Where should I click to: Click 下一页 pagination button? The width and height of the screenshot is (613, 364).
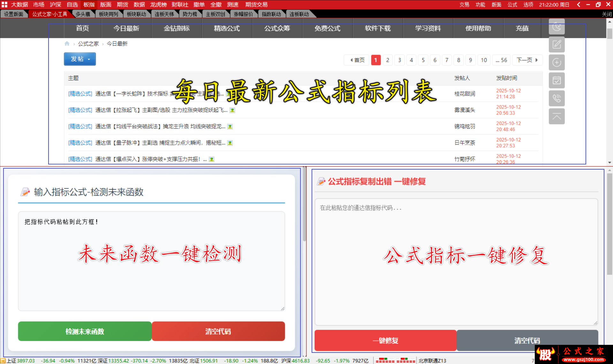click(x=527, y=60)
